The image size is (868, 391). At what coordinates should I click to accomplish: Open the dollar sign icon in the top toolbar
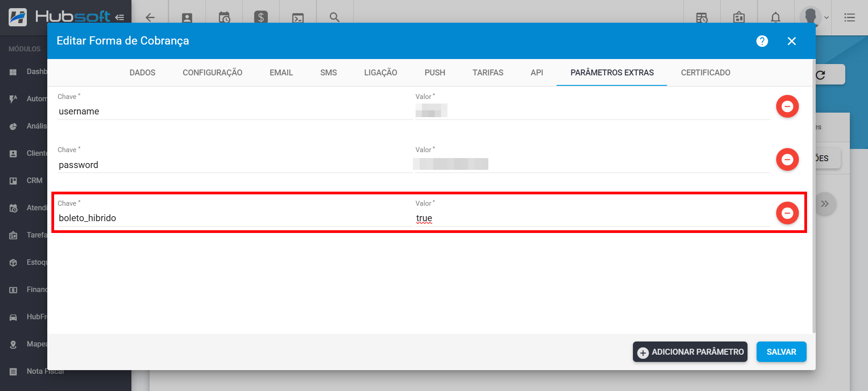[261, 18]
